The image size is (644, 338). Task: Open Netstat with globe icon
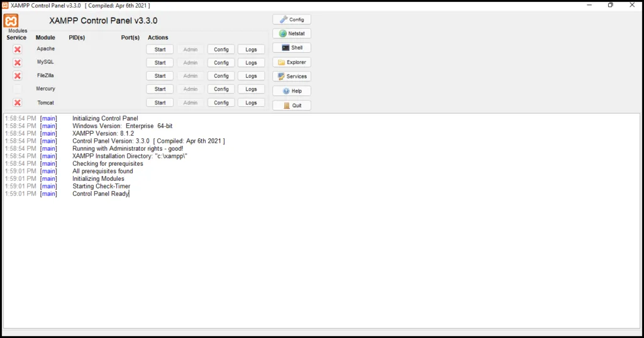[x=292, y=33]
